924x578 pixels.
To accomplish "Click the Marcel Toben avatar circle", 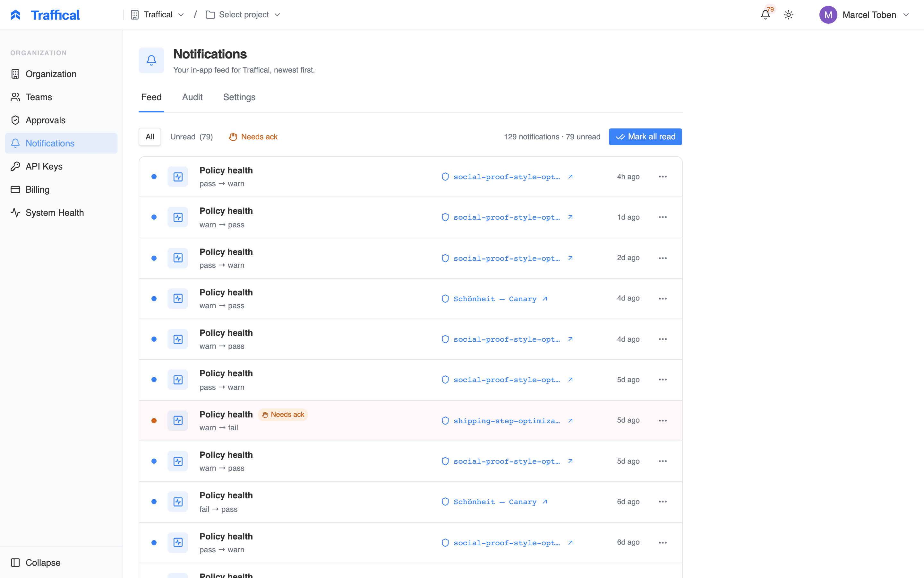I will [828, 15].
